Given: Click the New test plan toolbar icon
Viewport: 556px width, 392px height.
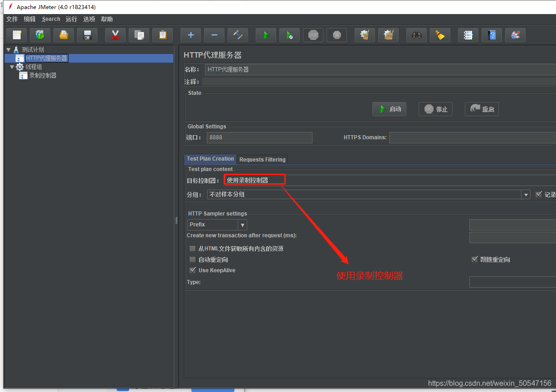Looking at the screenshot, I should click(x=17, y=35).
